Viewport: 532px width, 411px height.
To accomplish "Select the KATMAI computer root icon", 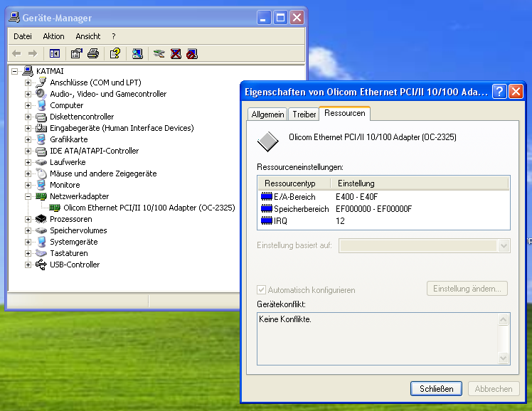I will 28,71.
